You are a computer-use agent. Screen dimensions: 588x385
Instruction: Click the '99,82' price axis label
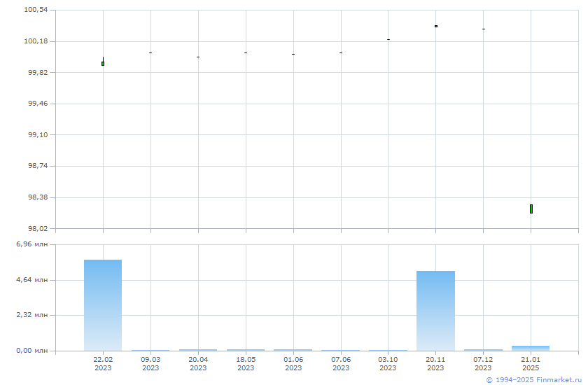(38, 72)
